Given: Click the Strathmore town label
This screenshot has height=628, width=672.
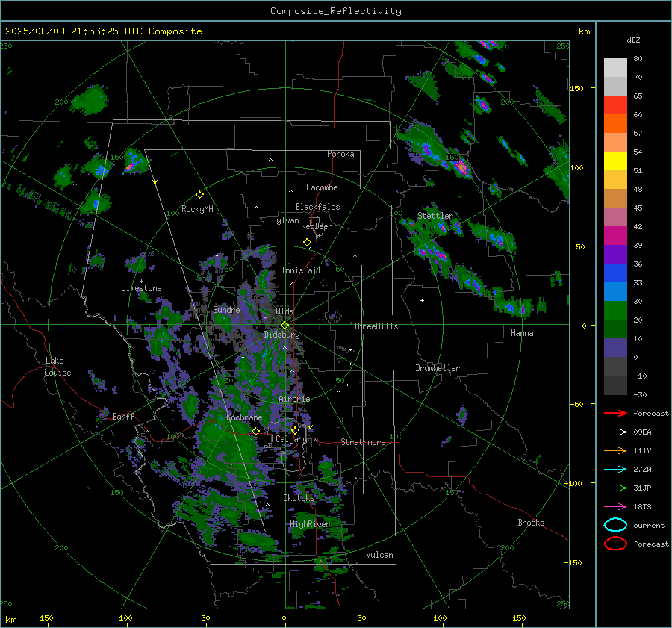Looking at the screenshot, I should pyautogui.click(x=363, y=442).
